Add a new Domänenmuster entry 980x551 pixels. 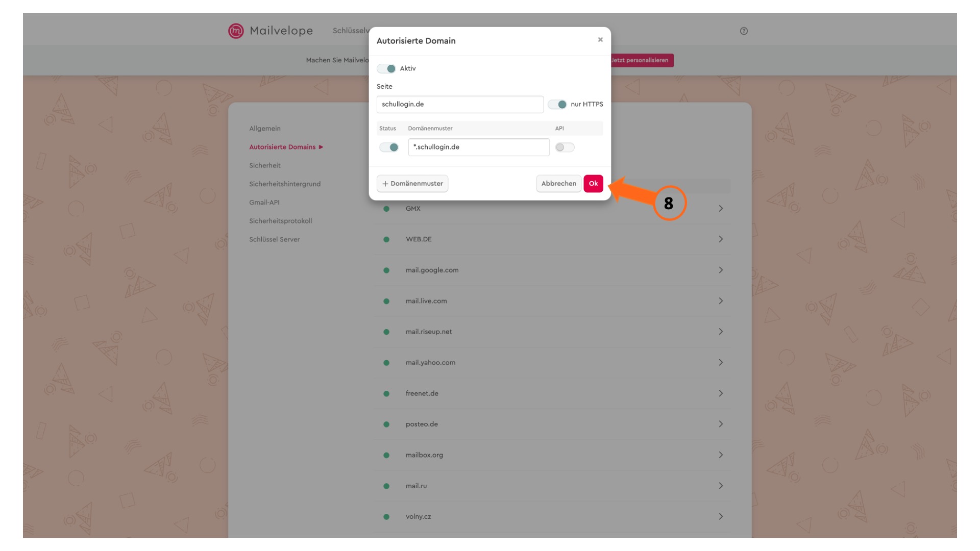[412, 184]
